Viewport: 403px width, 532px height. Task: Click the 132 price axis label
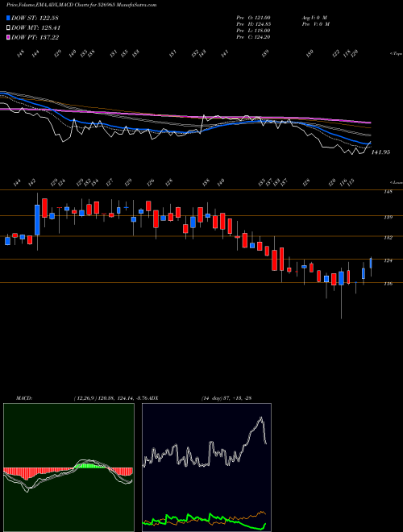coord(388,238)
